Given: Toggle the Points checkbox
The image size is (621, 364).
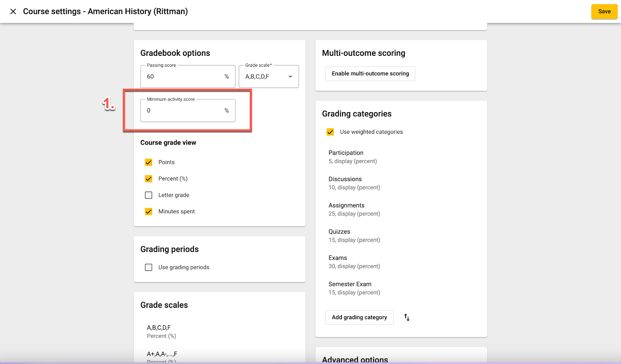Looking at the screenshot, I should pos(149,162).
